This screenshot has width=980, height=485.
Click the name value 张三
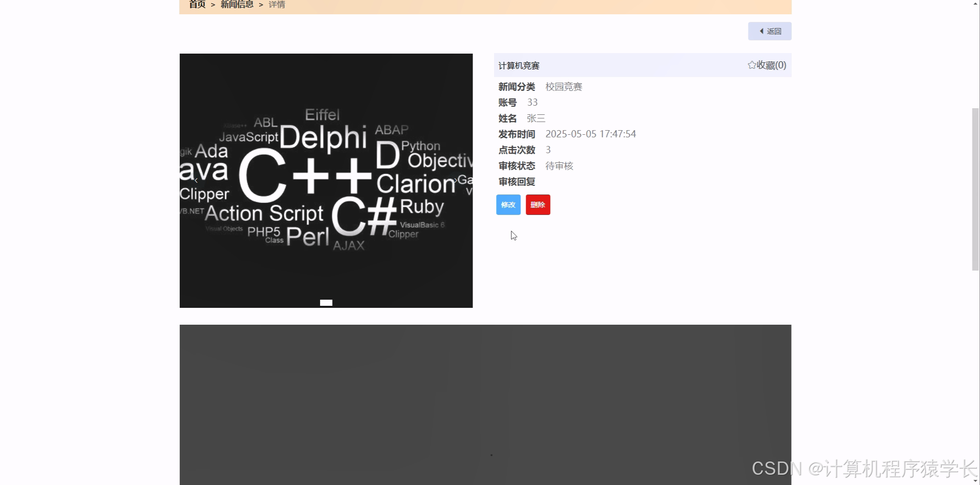(x=536, y=118)
